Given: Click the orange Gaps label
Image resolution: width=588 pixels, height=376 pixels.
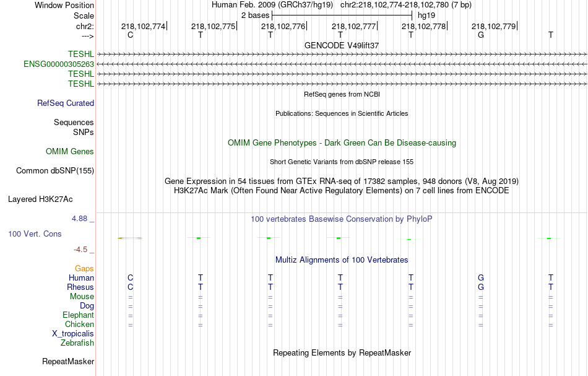Looking at the screenshot, I should 84,268.
